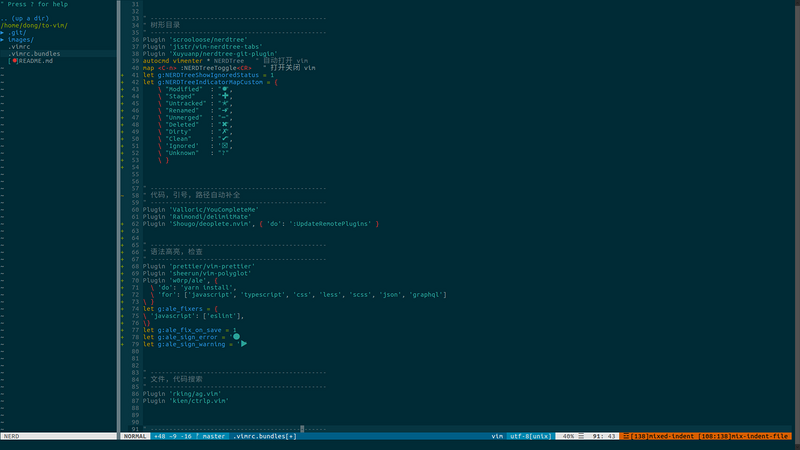This screenshot has width=800, height=450.
Task: Click the Renamed arrow glyph on line 46
Action: click(x=225, y=110)
